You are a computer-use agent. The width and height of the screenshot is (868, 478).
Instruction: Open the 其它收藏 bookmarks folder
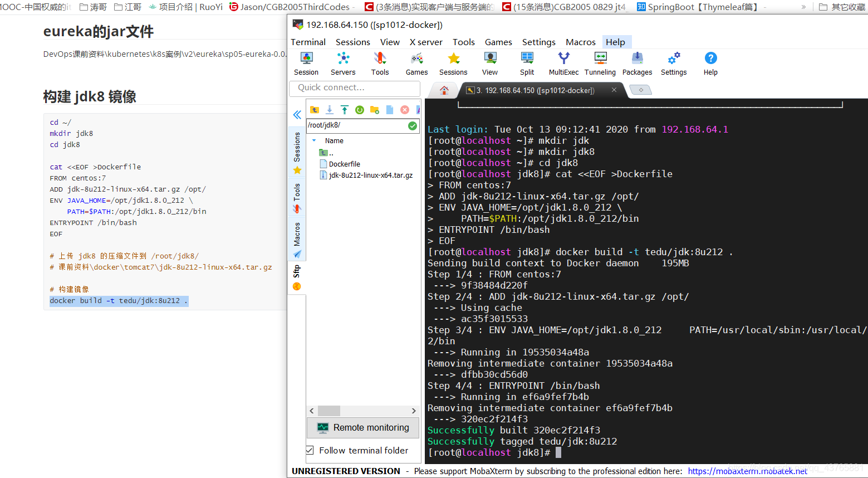click(842, 7)
